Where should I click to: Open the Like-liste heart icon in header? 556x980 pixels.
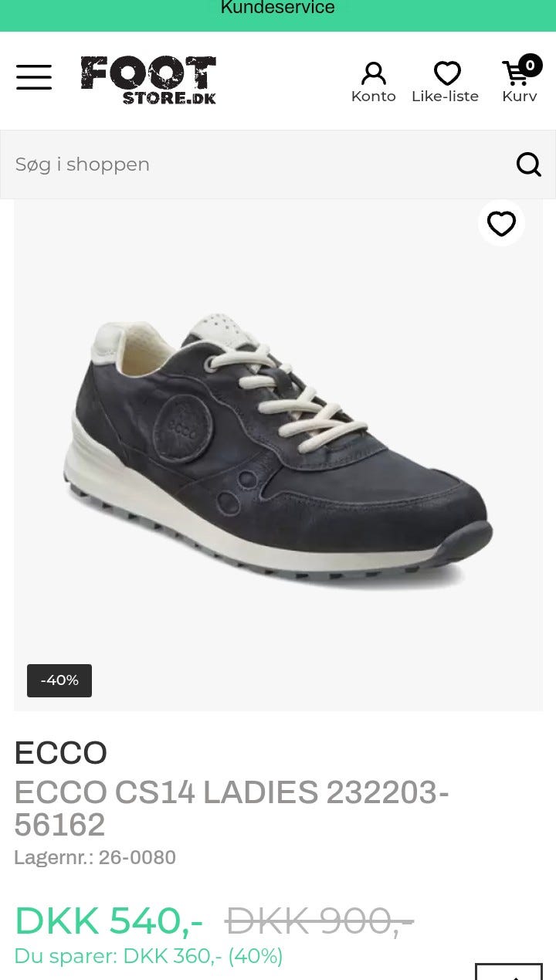click(x=447, y=74)
